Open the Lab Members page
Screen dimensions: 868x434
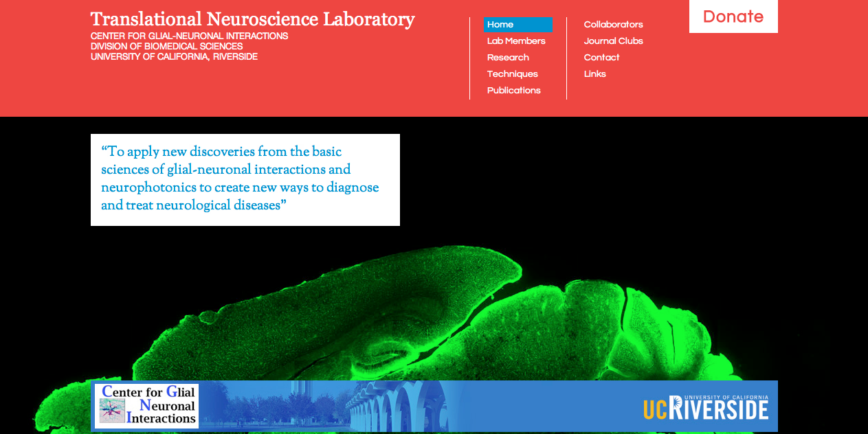point(515,41)
